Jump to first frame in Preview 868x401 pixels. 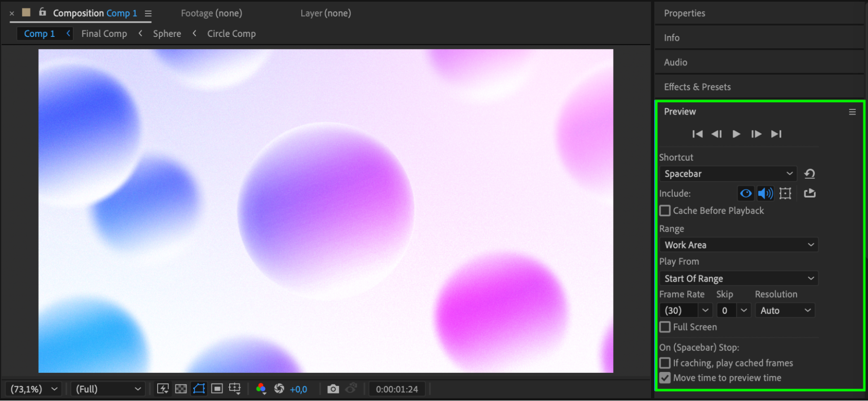697,134
